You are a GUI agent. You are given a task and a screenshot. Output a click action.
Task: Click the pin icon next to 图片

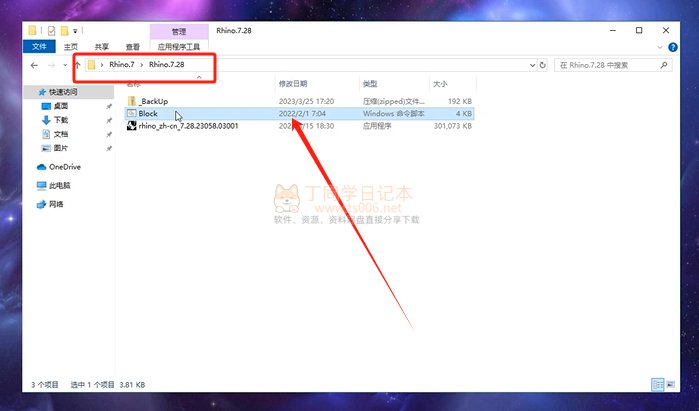click(x=109, y=148)
